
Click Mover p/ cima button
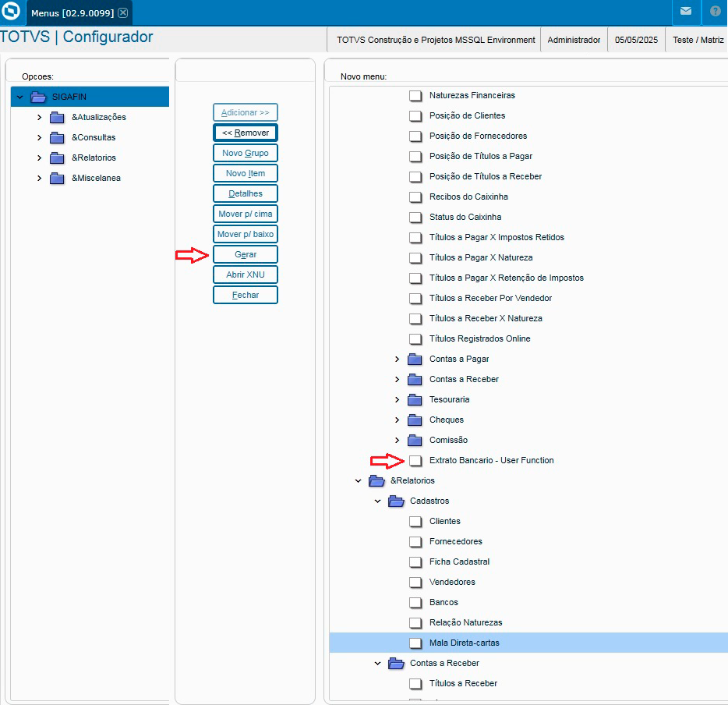pyautogui.click(x=246, y=214)
